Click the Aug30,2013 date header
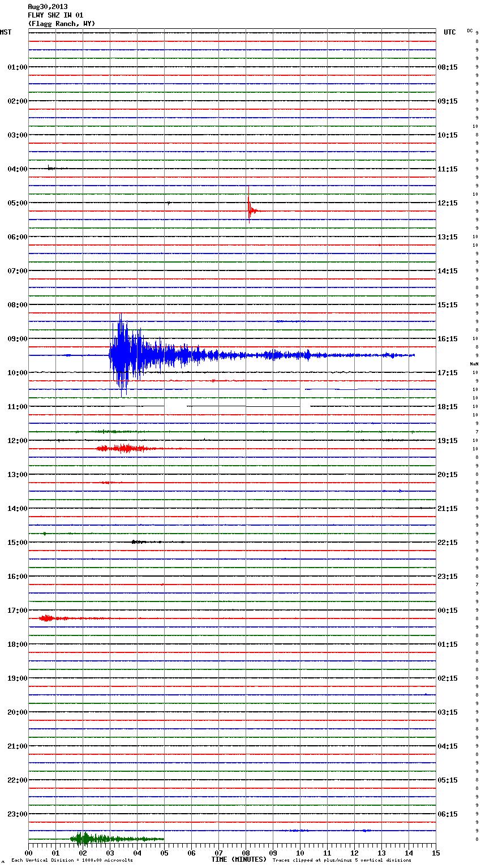 point(48,7)
